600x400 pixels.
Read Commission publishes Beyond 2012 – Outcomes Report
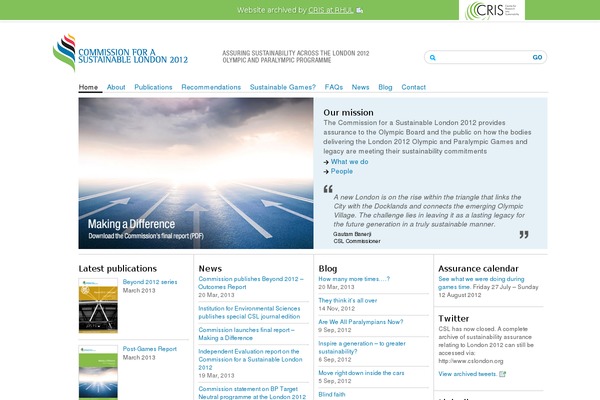point(251,283)
